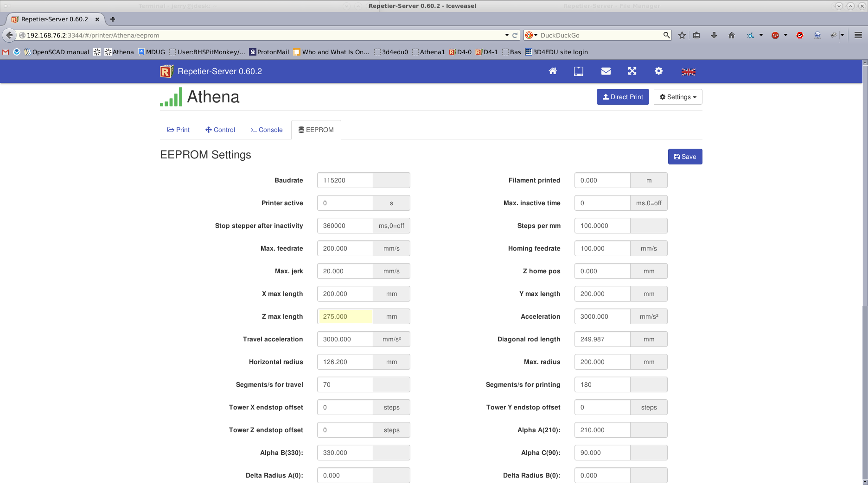
Task: Open the URL bar history dropdown arrow
Action: coord(507,35)
